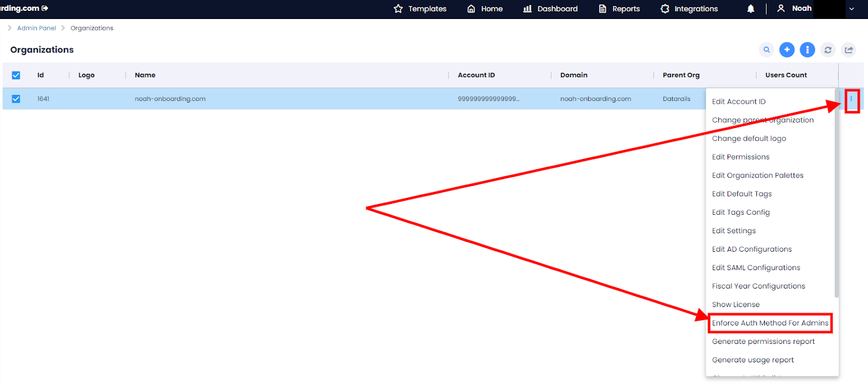Screen dimensions: 868x390
Task: Click the logout icon beside site name
Action: tap(45, 8)
